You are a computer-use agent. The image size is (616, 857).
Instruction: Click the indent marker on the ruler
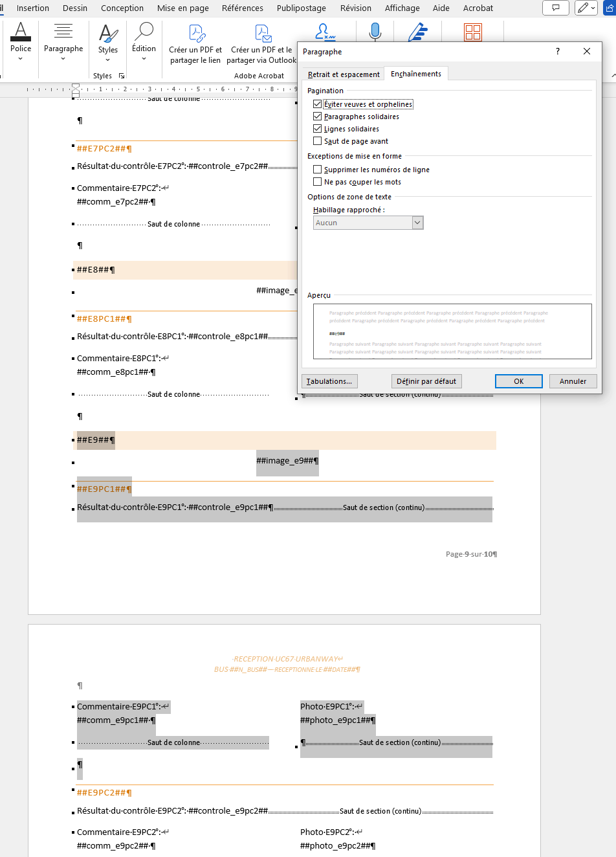[x=76, y=89]
